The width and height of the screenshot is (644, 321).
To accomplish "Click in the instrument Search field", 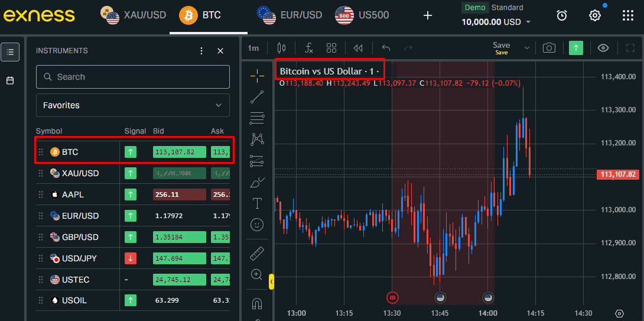I will click(x=133, y=77).
